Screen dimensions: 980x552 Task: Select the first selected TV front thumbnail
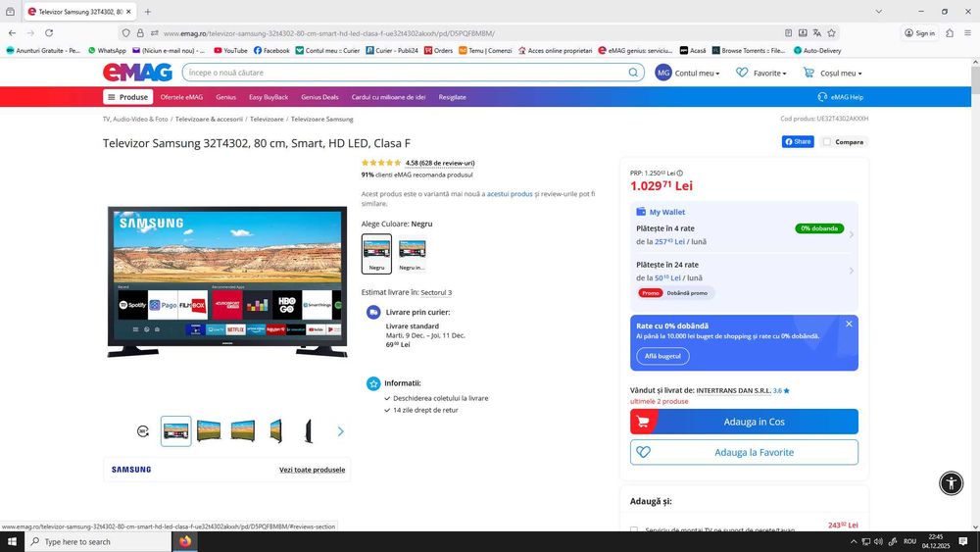click(x=175, y=431)
